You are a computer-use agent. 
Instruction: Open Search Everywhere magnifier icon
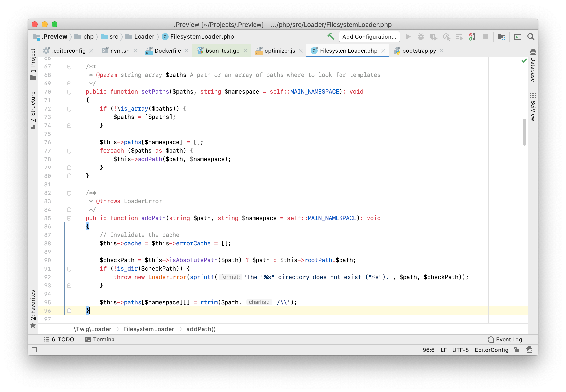[x=531, y=37]
